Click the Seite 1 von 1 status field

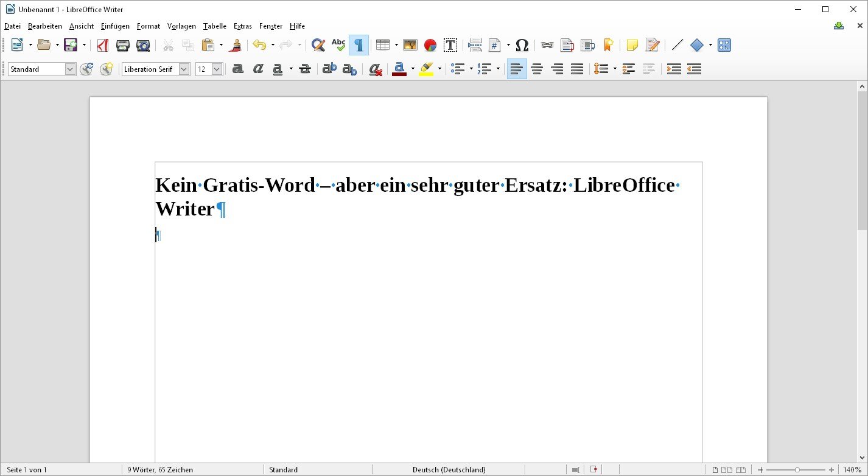click(27, 470)
